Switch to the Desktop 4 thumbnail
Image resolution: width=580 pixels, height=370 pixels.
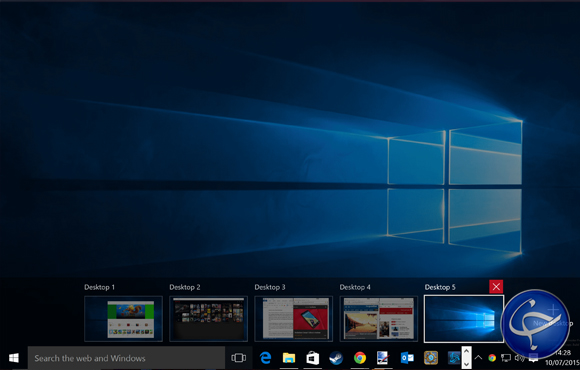(x=379, y=319)
